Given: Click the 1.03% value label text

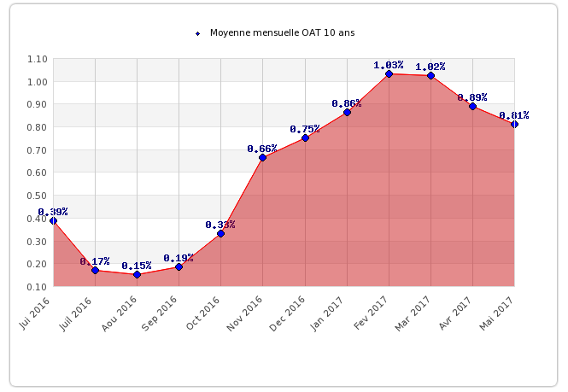Looking at the screenshot, I should click(x=389, y=65).
